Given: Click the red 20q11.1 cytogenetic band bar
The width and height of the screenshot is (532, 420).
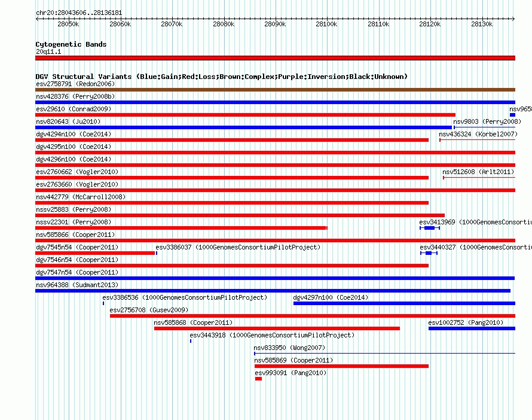Looking at the screenshot, I should point(275,58).
